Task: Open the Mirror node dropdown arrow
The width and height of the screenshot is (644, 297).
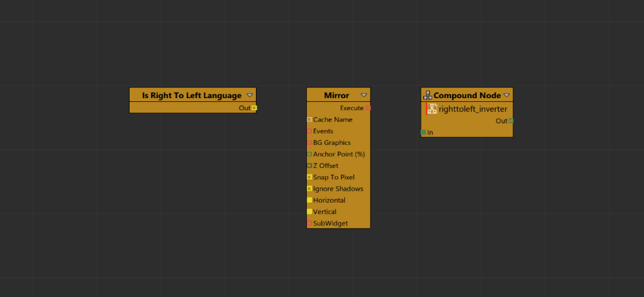Action: (x=364, y=95)
